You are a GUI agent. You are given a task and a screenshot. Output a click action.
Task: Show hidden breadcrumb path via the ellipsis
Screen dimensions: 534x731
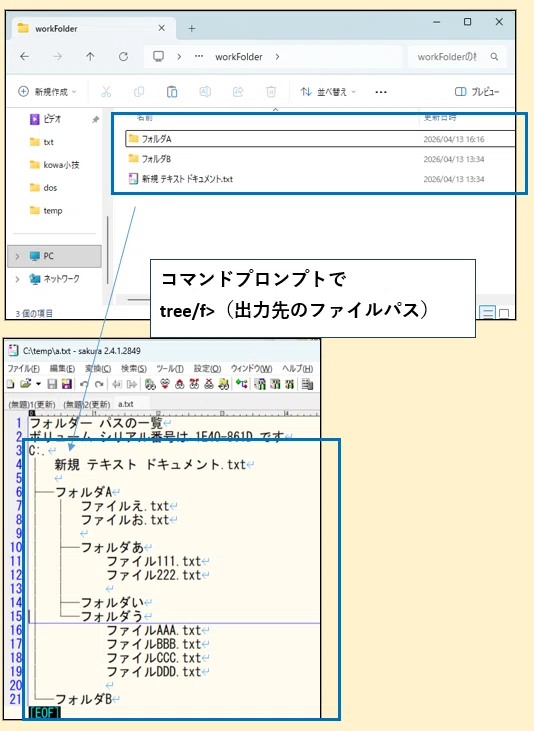pyautogui.click(x=199, y=57)
